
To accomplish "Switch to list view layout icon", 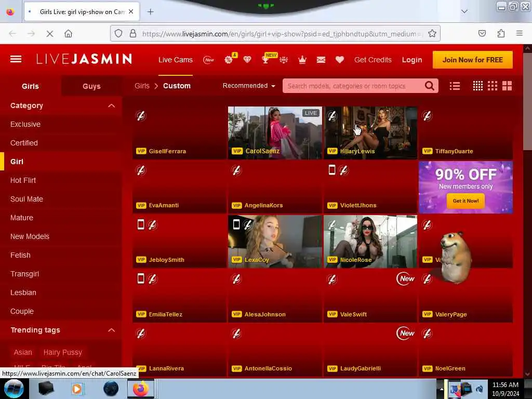I will pyautogui.click(x=455, y=86).
